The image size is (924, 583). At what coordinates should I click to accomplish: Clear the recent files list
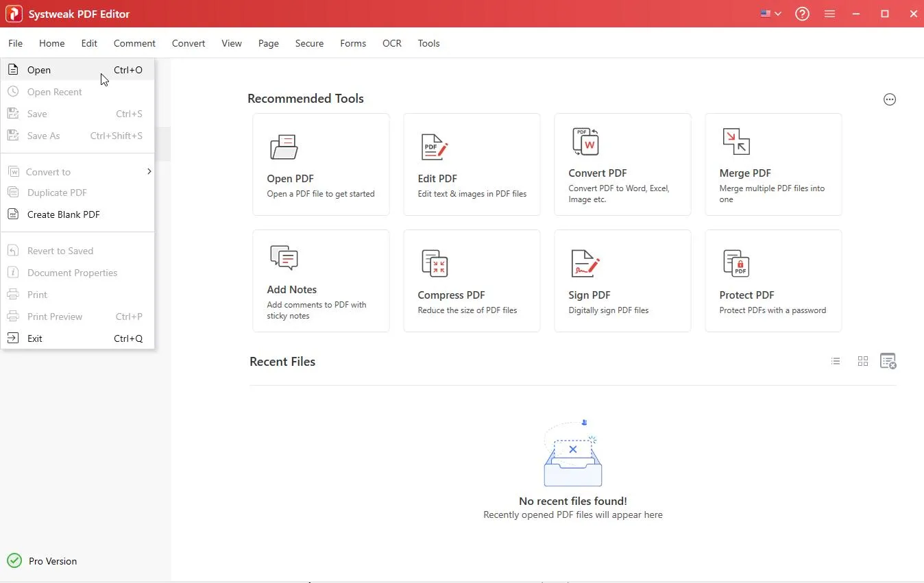(888, 361)
